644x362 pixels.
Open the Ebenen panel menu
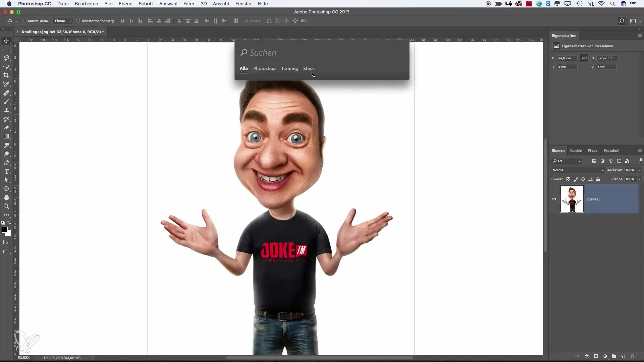click(x=640, y=150)
